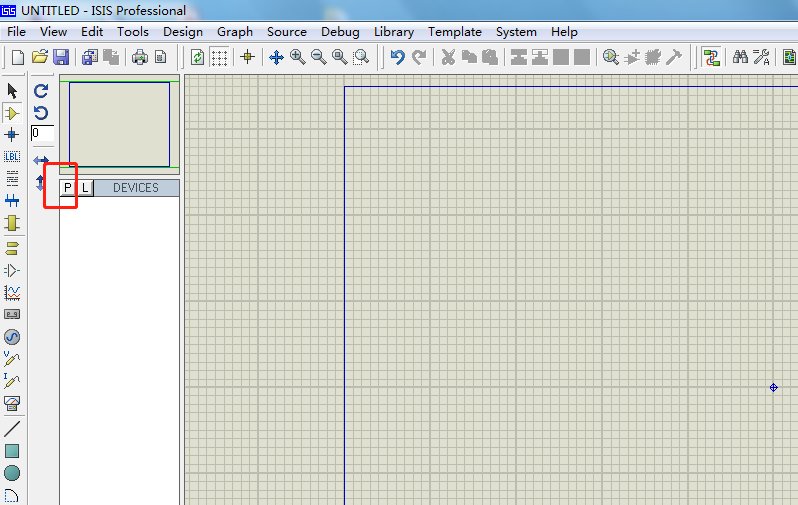Select the 2D circle drawing tool

[12, 473]
